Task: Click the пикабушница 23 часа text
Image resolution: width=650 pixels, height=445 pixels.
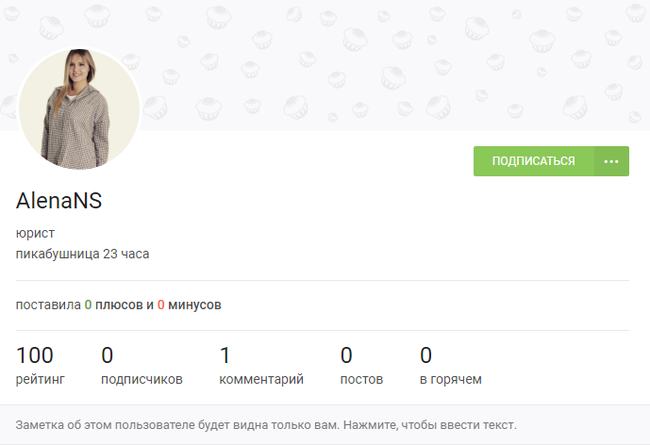Action: [x=82, y=253]
